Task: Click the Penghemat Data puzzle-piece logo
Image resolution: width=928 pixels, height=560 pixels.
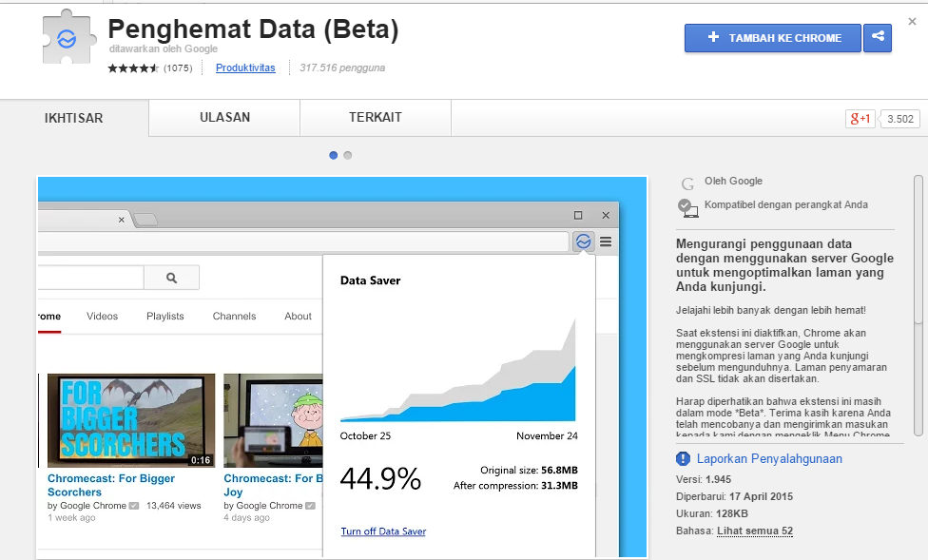Action: coord(67,40)
